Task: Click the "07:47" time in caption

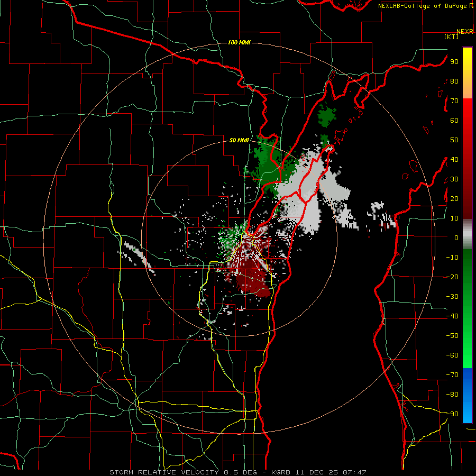Action: 354,472
